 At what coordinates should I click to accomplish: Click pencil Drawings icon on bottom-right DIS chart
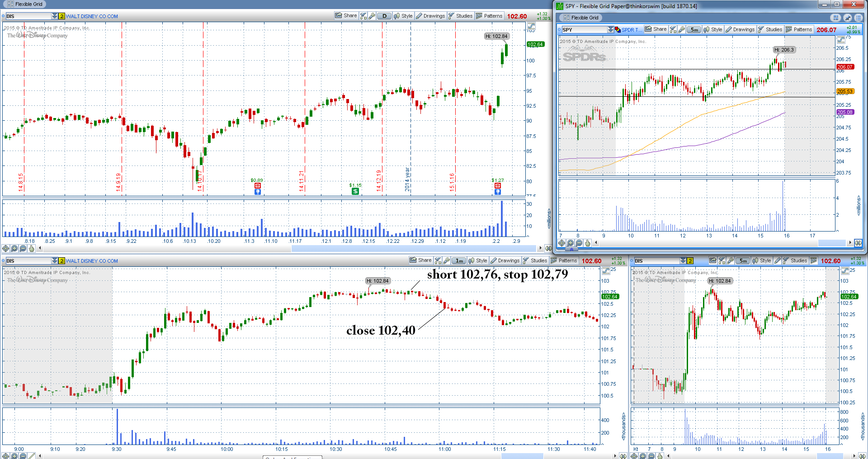pos(777,260)
